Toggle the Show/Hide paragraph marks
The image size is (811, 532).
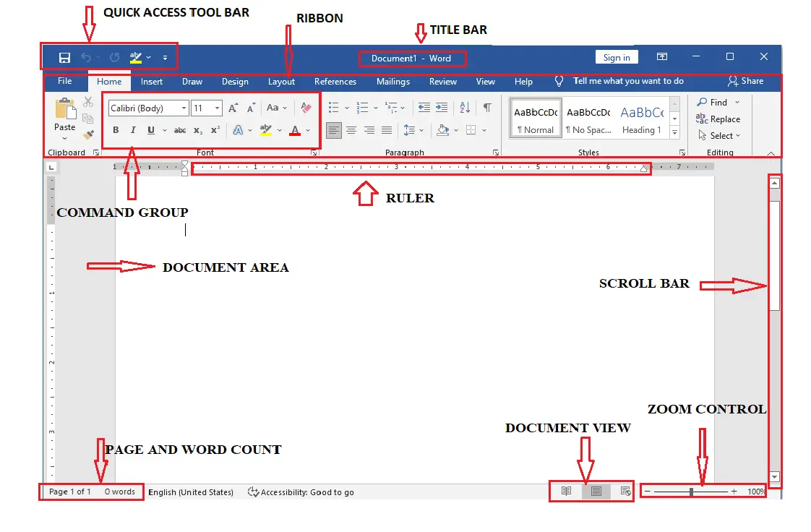tap(487, 108)
